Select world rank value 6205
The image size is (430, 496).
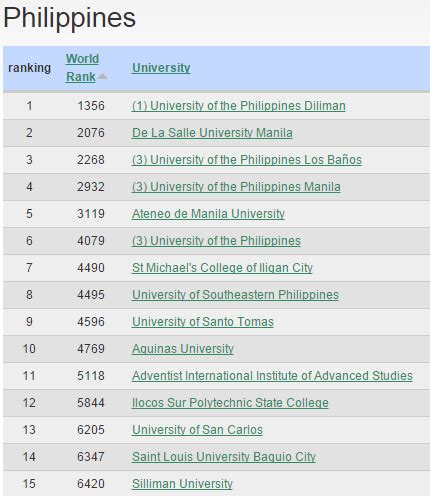[91, 430]
